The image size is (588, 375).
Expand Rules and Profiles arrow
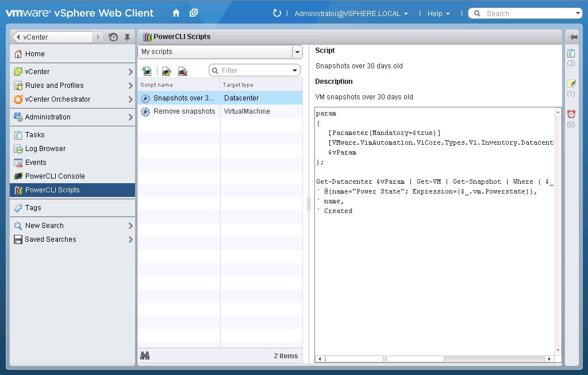click(x=130, y=86)
